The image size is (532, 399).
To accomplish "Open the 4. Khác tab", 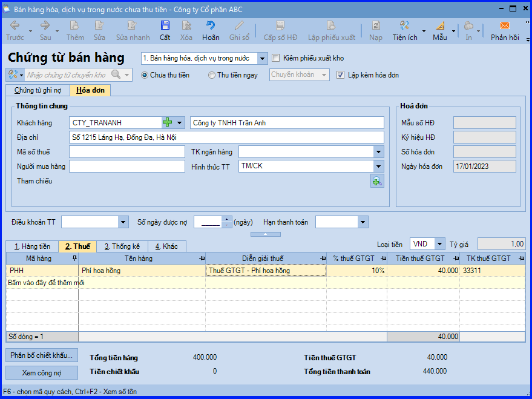I will (x=167, y=246).
